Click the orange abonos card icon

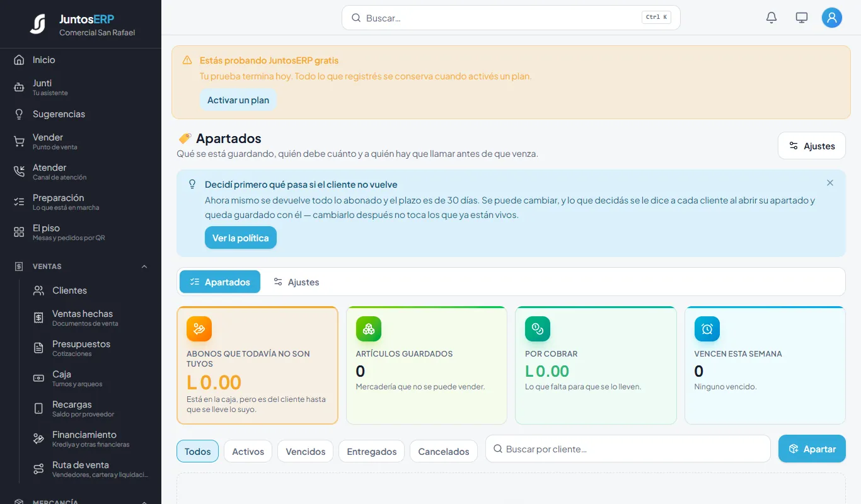pos(199,329)
